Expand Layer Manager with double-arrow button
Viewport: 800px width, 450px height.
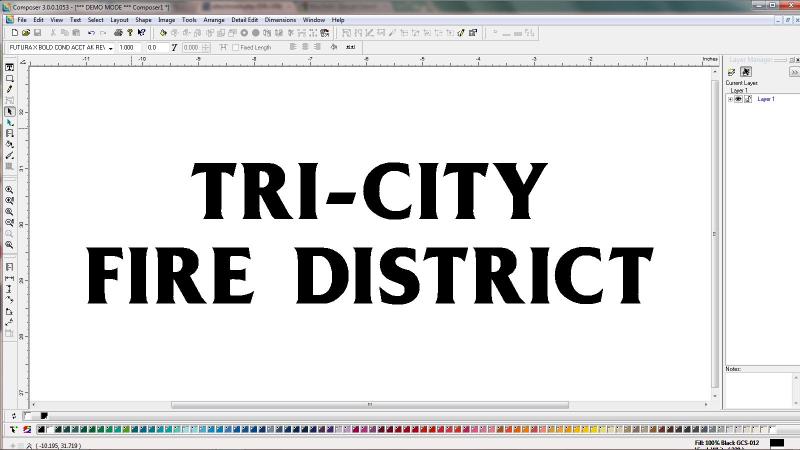pyautogui.click(x=794, y=72)
